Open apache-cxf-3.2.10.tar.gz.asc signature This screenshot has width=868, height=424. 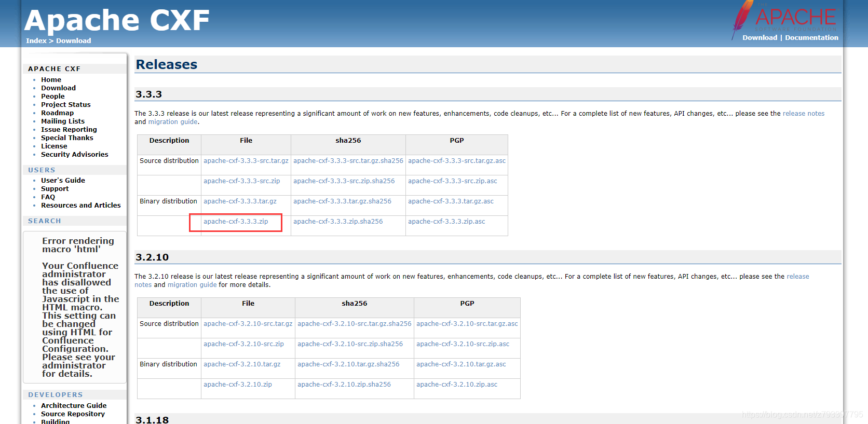461,364
